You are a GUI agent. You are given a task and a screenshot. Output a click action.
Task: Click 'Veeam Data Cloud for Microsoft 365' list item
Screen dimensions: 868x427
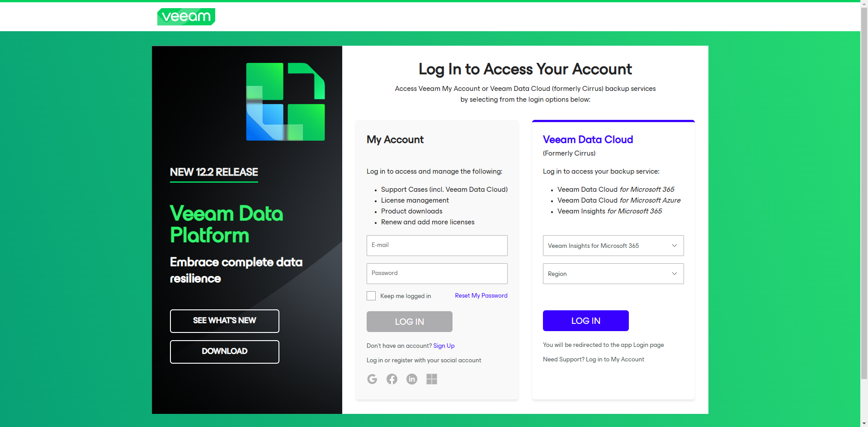616,190
